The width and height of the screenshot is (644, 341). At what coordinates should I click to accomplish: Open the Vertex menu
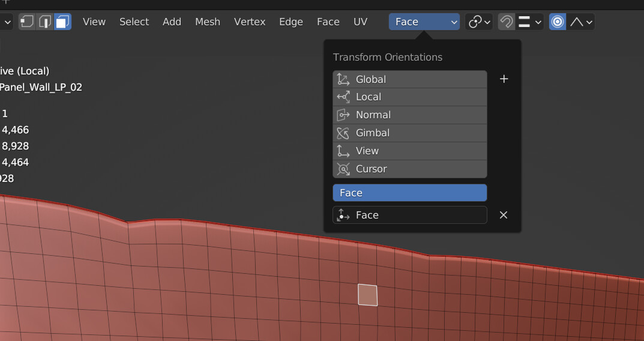(250, 22)
